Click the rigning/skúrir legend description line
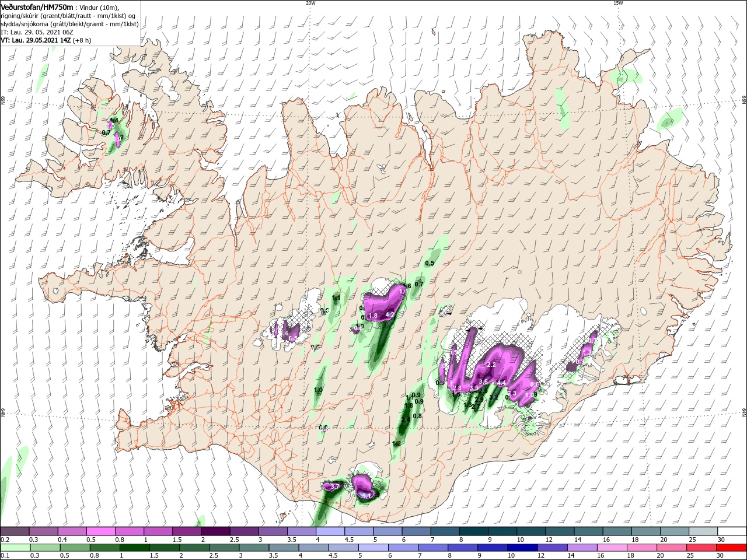The width and height of the screenshot is (747, 560). pyautogui.click(x=68, y=16)
